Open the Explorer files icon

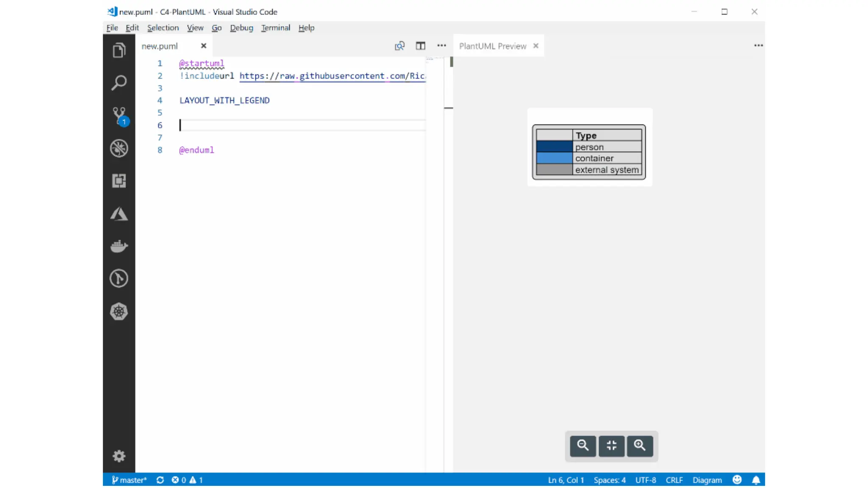119,50
